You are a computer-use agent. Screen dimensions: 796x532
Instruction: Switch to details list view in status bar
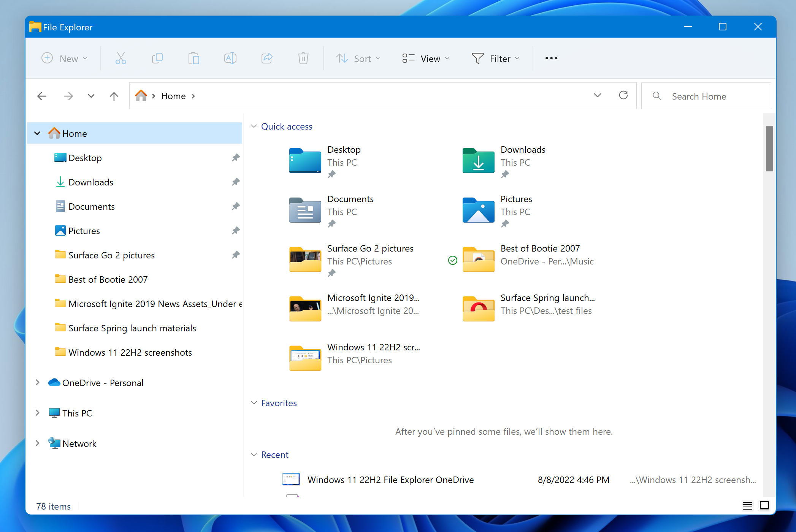[x=748, y=506]
